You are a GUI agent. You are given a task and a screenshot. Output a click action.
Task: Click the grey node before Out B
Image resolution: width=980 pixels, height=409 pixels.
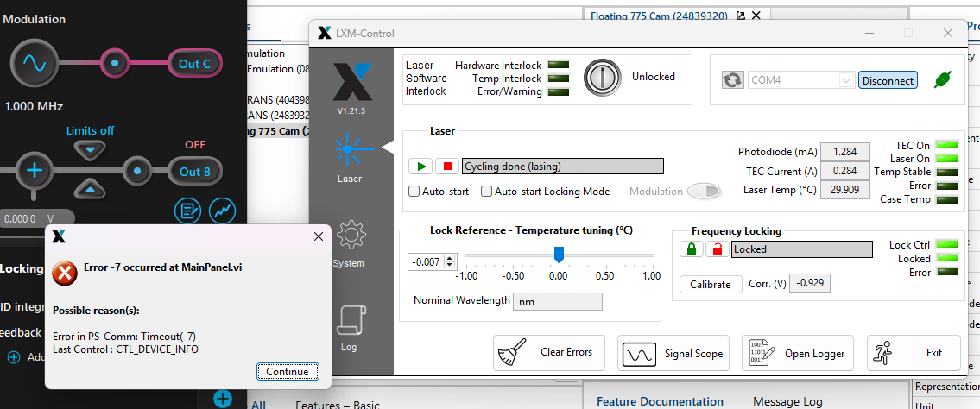pyautogui.click(x=138, y=170)
